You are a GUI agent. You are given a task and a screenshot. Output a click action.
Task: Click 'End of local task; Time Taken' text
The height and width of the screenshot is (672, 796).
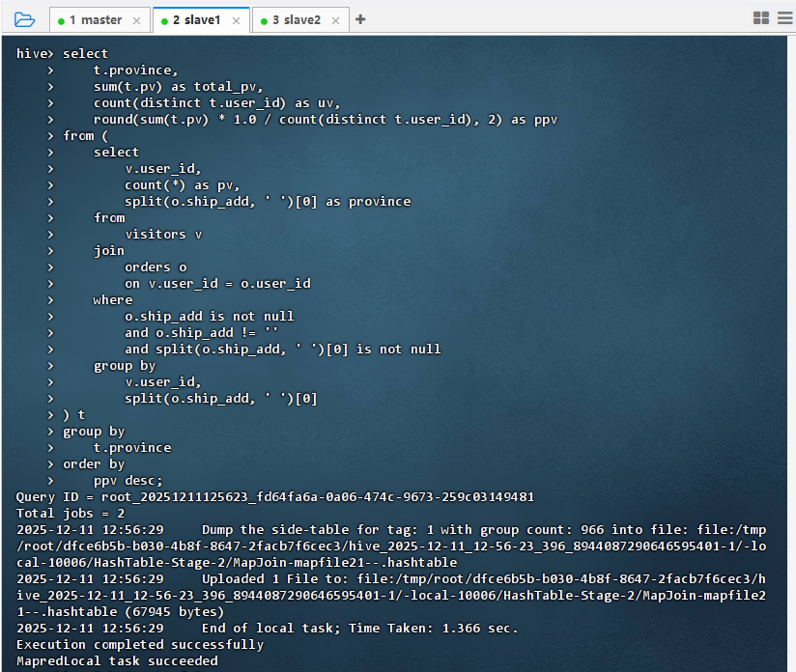click(x=317, y=629)
